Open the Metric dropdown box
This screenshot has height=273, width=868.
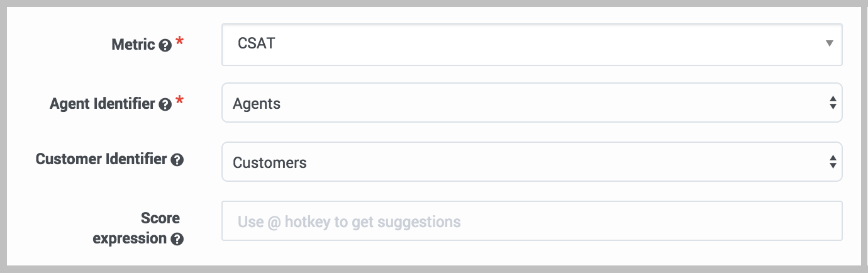(531, 44)
